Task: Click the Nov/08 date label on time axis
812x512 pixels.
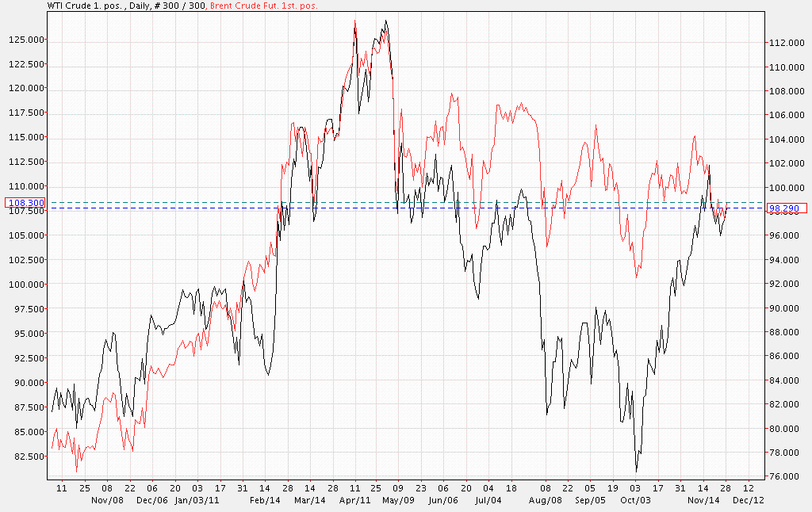Action: pyautogui.click(x=108, y=500)
